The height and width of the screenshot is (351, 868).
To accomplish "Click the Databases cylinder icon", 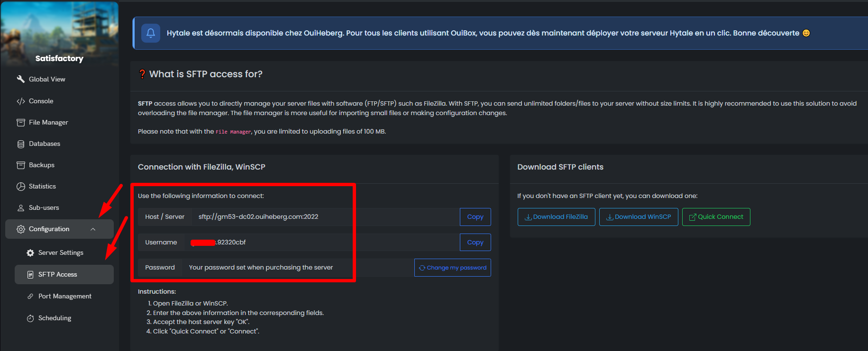I will pos(21,144).
